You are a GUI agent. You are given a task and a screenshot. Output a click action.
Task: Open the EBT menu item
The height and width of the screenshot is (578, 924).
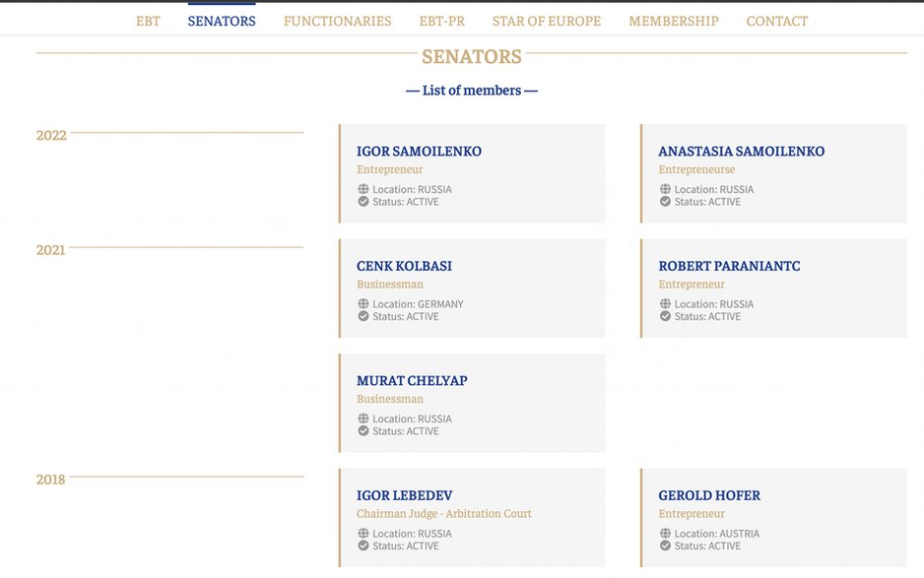[148, 22]
